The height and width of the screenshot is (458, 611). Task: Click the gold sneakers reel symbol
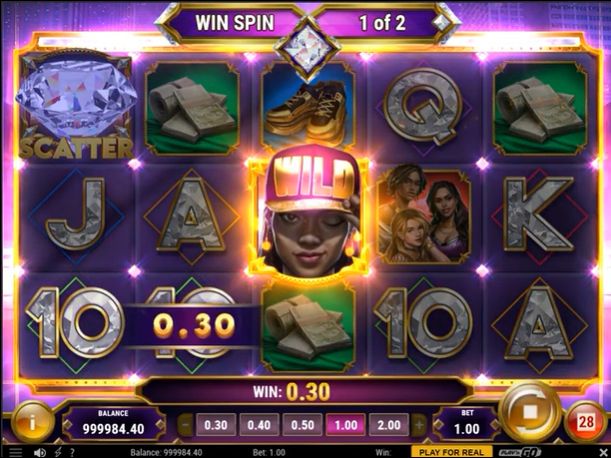pos(308,112)
